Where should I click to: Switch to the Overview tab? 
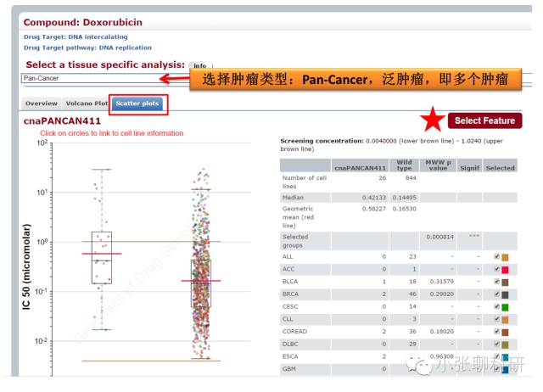[42, 104]
